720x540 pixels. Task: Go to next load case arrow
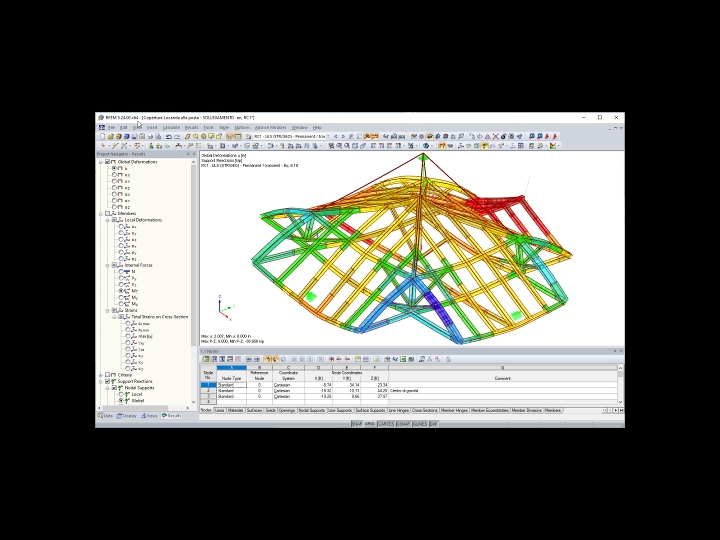pos(343,136)
